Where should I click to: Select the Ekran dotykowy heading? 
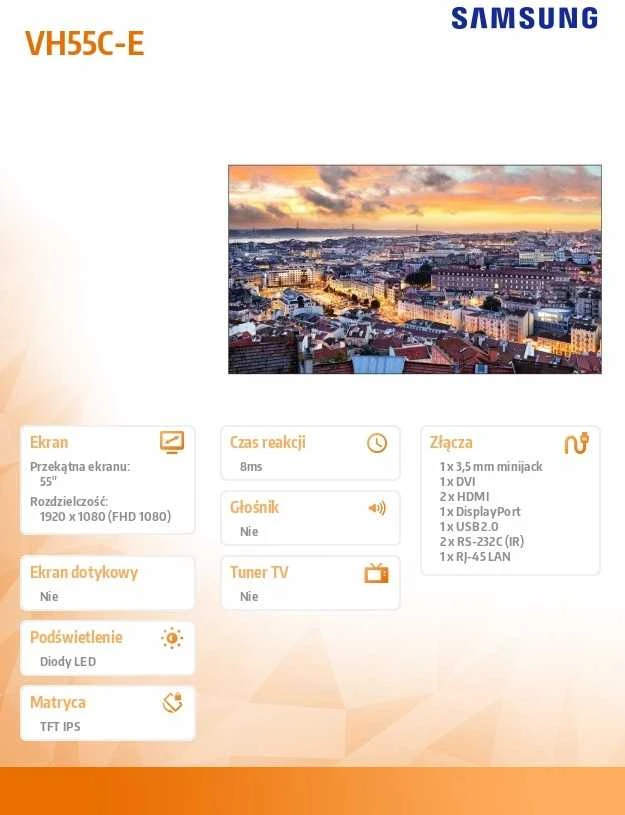point(84,572)
